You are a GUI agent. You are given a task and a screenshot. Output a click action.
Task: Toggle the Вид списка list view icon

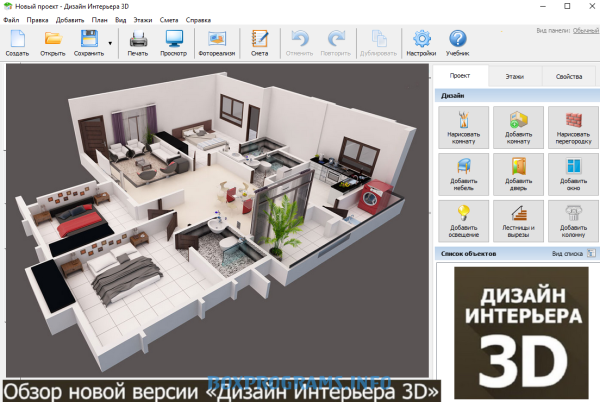click(591, 253)
